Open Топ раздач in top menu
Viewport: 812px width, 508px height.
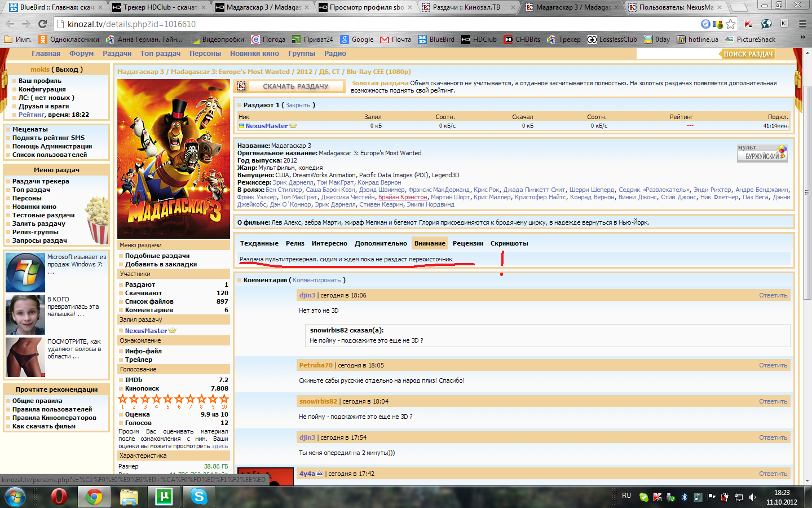point(160,54)
